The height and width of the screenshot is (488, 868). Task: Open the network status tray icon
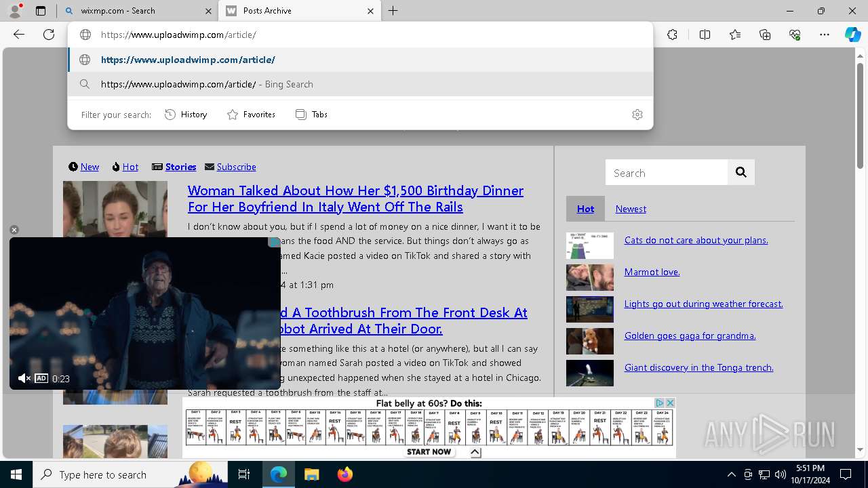coord(764,474)
